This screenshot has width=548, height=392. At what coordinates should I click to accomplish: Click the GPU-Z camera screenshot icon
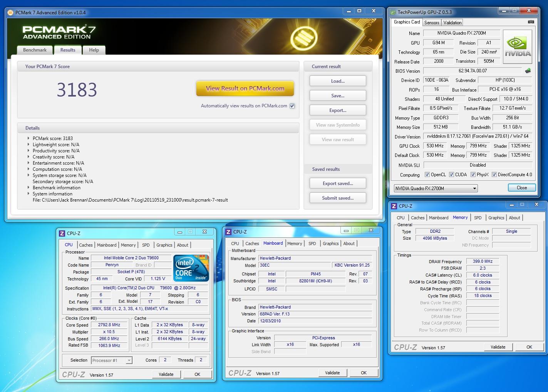531,22
